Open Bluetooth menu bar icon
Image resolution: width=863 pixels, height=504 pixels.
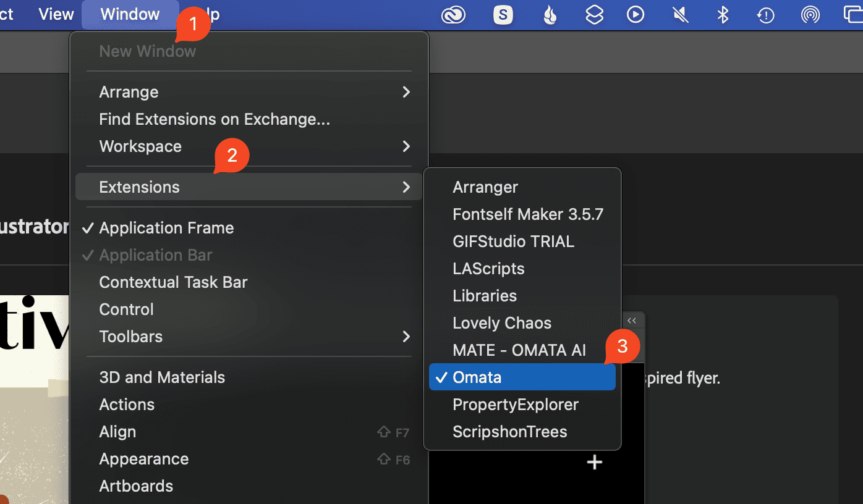pyautogui.click(x=723, y=15)
